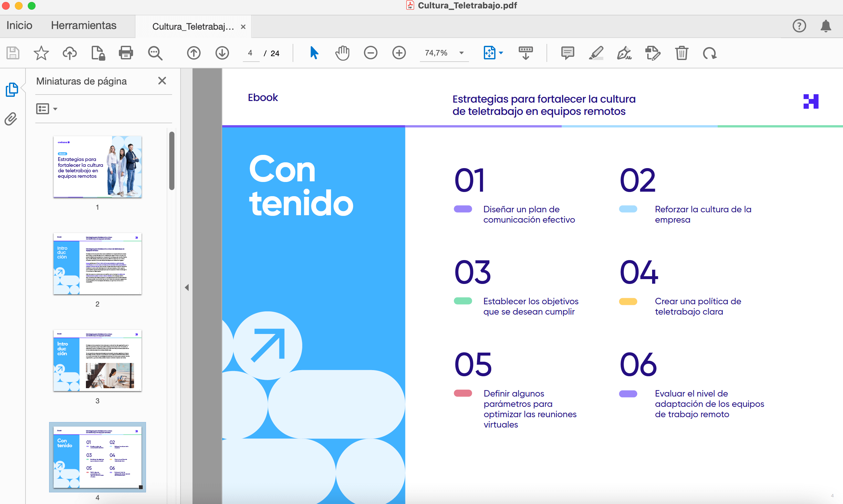Toggle the page thumbnails panel
The image size is (843, 504).
[x=12, y=89]
